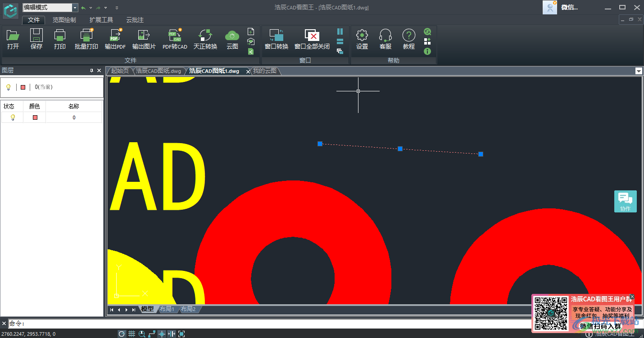Switch to 扩展工具 ribbon tab

[101, 20]
